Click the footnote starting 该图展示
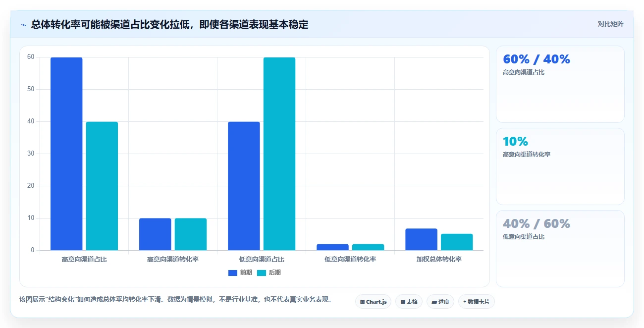The image size is (644, 328). [x=175, y=300]
